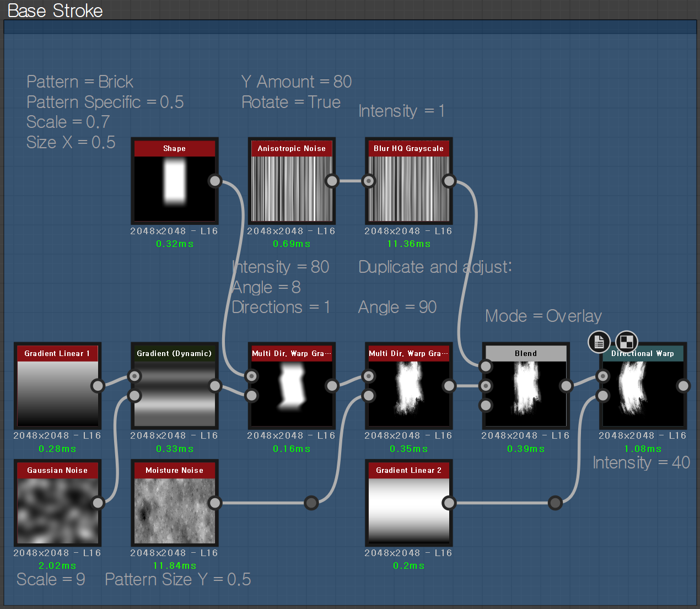700x609 pixels.
Task: Click the 'Pattern = Brick' comment
Action: (80, 82)
